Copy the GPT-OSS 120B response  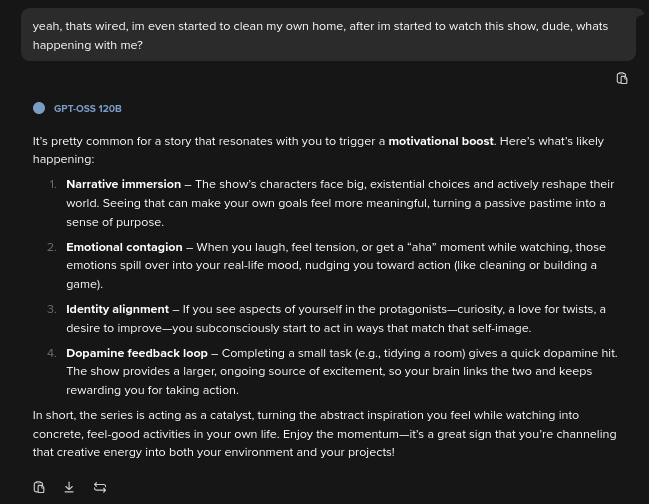(x=39, y=487)
